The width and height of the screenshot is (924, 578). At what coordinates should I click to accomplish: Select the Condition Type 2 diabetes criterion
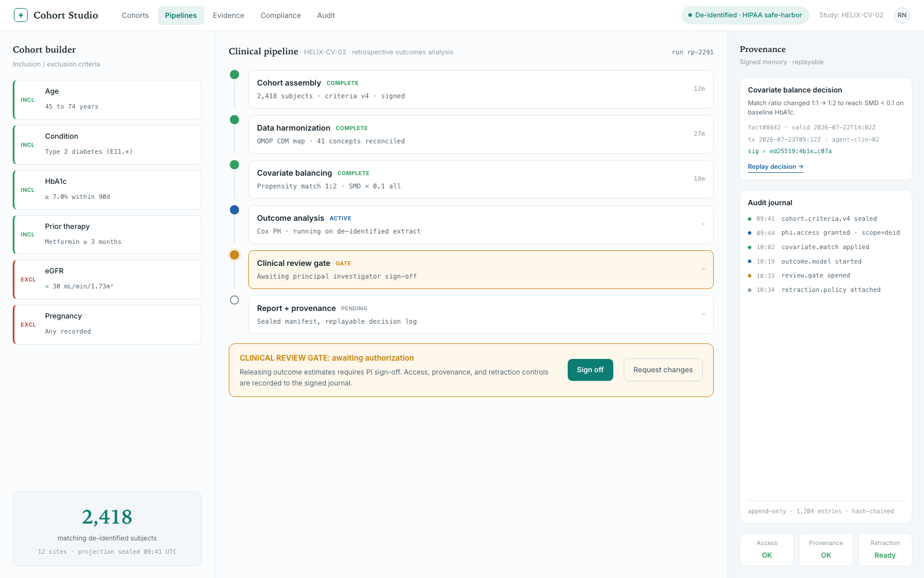107,144
